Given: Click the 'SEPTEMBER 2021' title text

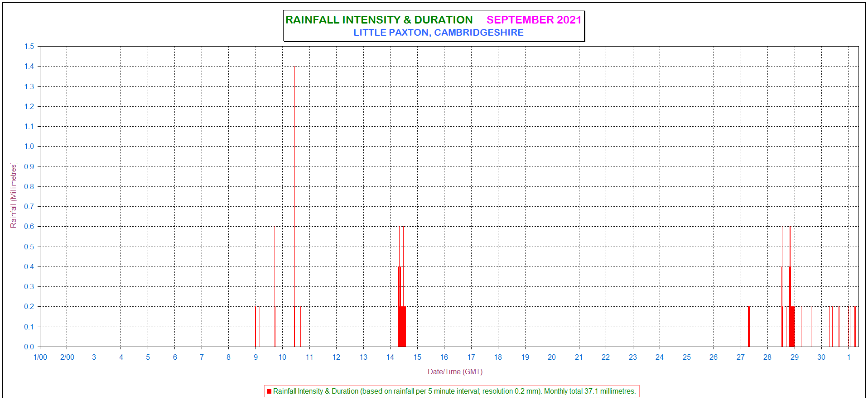Looking at the screenshot, I should coord(534,20).
